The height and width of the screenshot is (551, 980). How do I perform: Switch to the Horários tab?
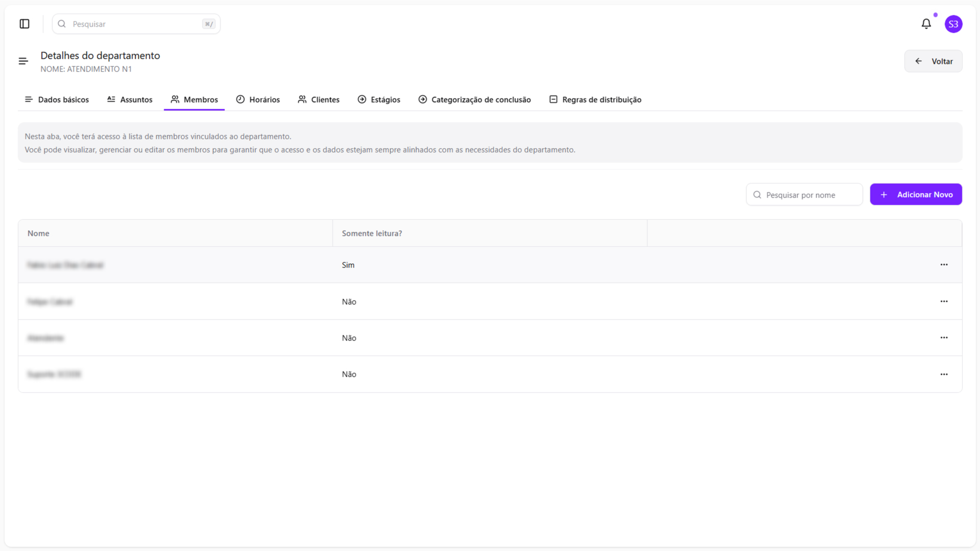click(258, 100)
